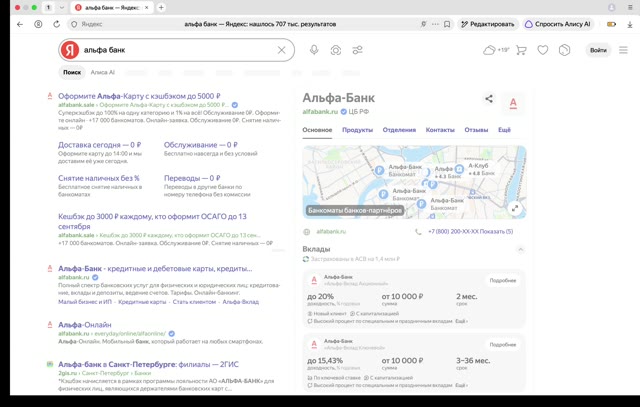
Task: Open the weather widget showing +19°
Action: [496, 50]
